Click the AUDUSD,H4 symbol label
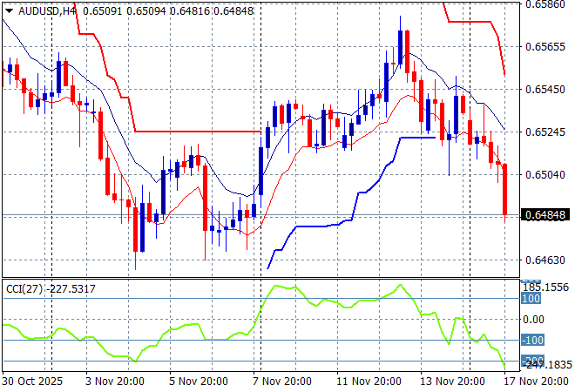Viewport: 575px width, 392px height. (47, 11)
